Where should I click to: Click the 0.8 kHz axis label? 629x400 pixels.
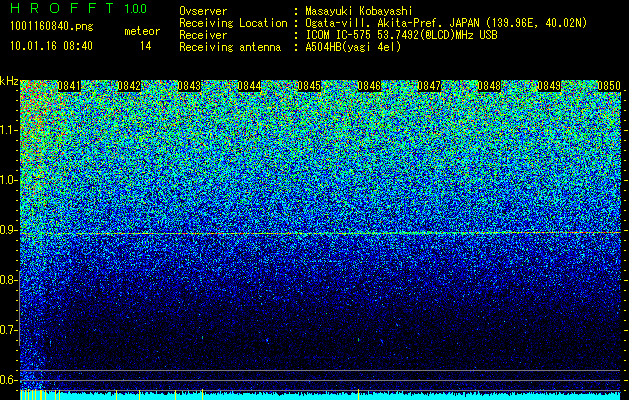[x=8, y=280]
